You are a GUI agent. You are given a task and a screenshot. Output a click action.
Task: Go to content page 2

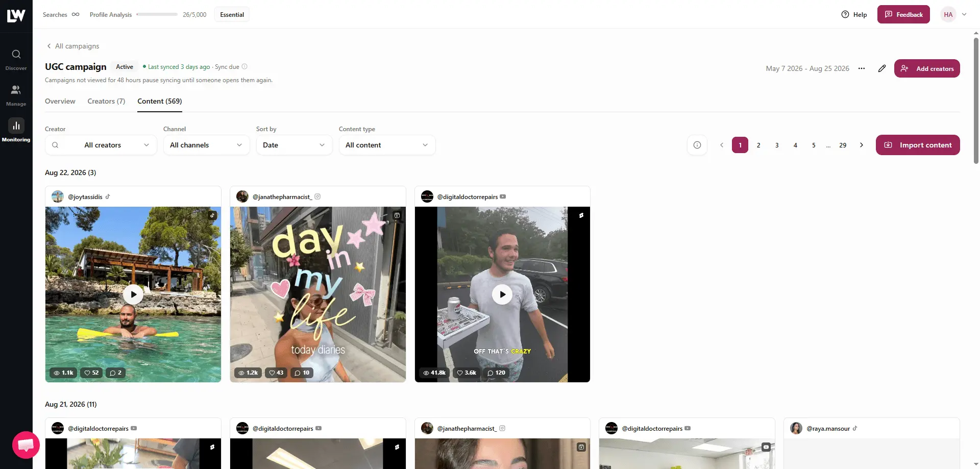coord(758,145)
